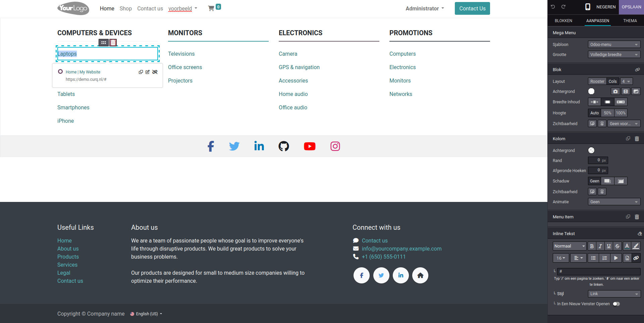Viewport: 644px width, 323px height.
Task: Set a background image for the block
Action: tap(615, 91)
